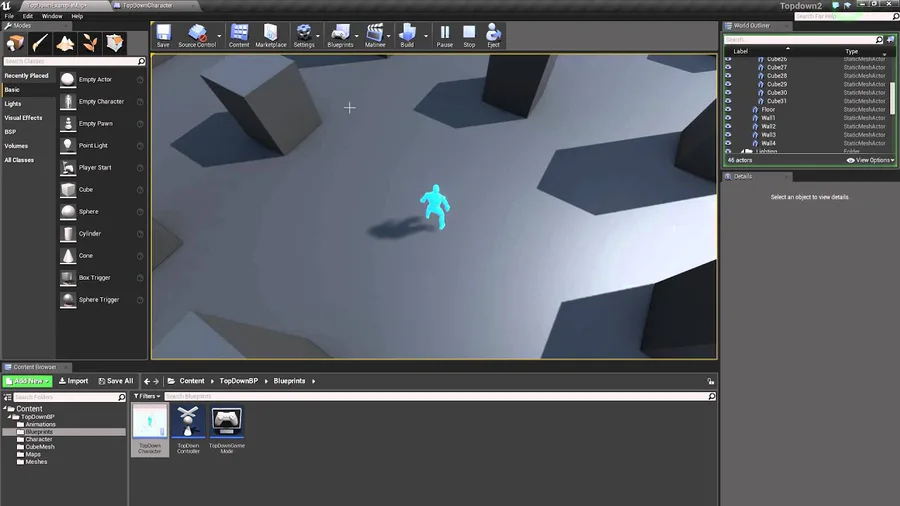Toggle visibility of Wall2 actor
The height and width of the screenshot is (506, 900).
[728, 126]
